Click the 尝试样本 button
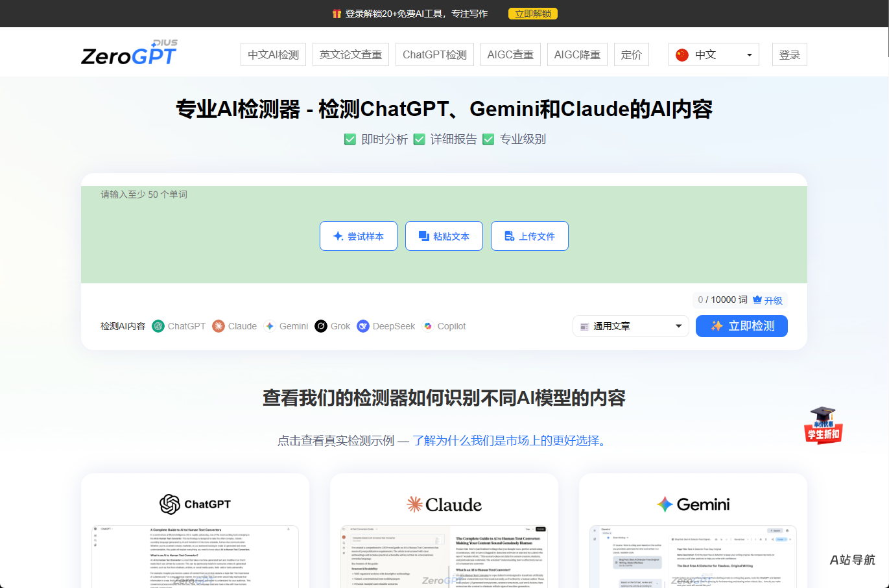 [359, 236]
